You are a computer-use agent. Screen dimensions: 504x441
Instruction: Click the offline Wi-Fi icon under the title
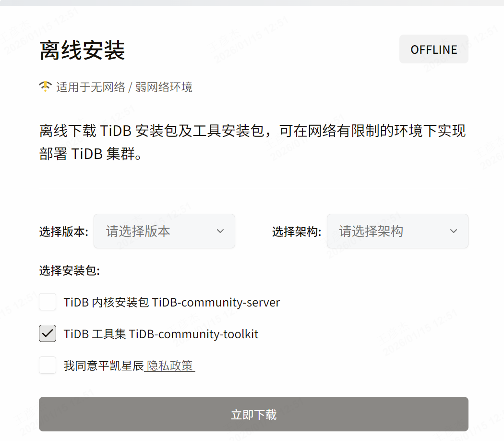(x=45, y=86)
